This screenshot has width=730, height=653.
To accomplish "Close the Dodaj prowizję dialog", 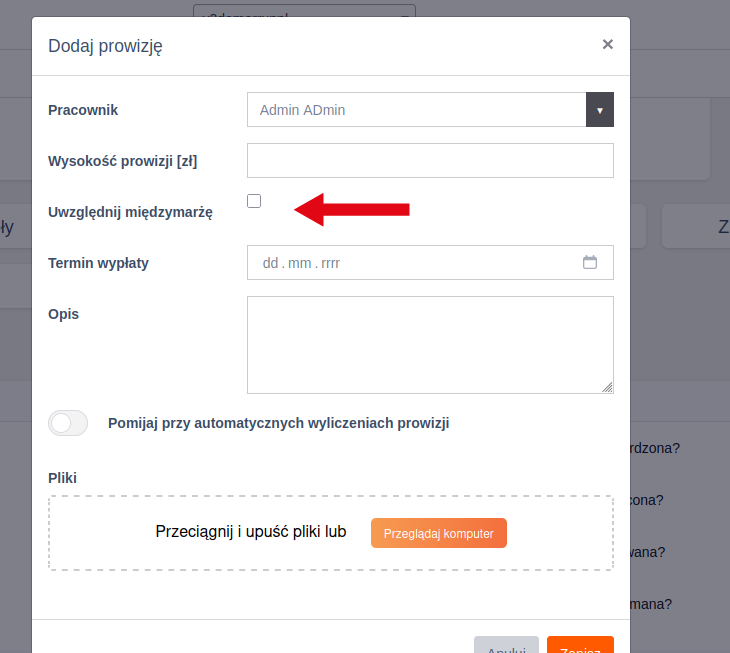I will click(x=607, y=44).
